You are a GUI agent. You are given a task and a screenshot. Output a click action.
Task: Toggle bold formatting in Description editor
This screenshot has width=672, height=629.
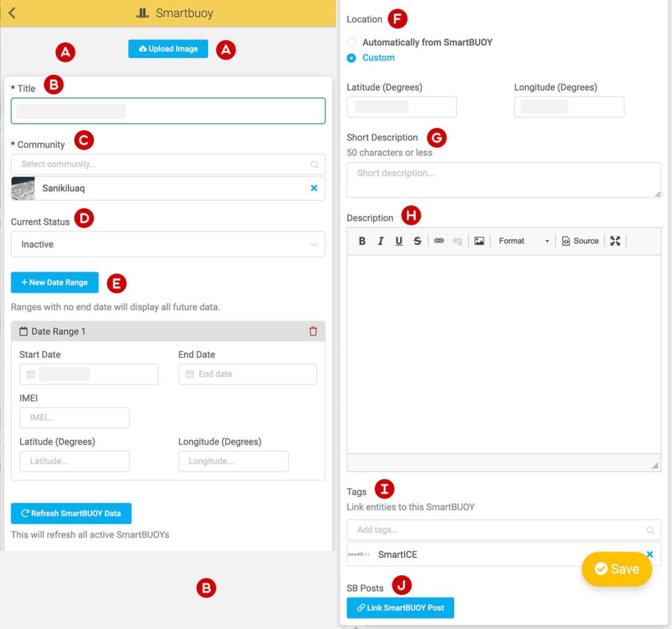tap(362, 241)
